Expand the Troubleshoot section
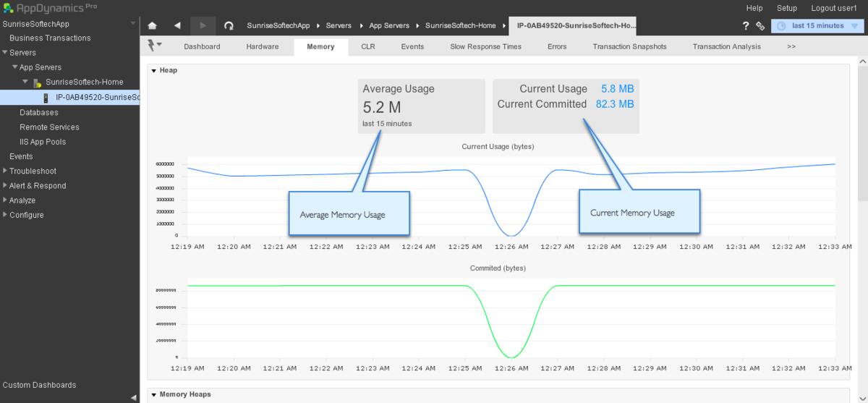Image resolution: width=868 pixels, height=403 pixels. point(5,171)
